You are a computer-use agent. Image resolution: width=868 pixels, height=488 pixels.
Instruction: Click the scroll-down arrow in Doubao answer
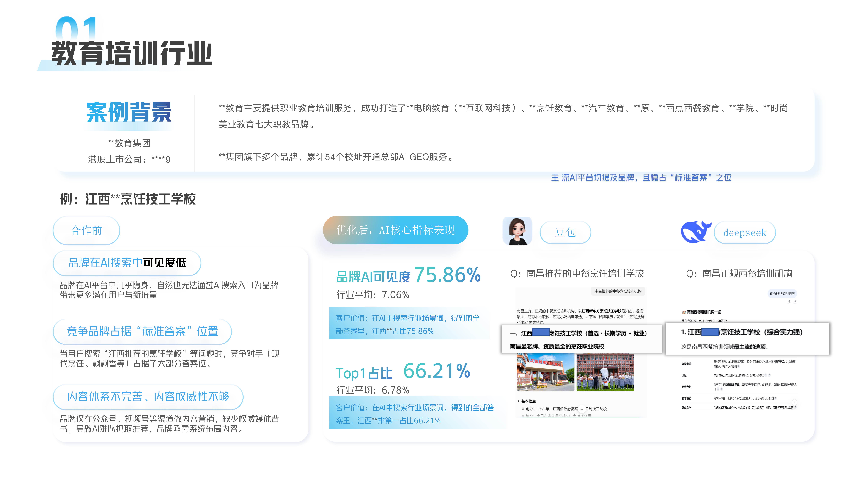[x=582, y=409]
